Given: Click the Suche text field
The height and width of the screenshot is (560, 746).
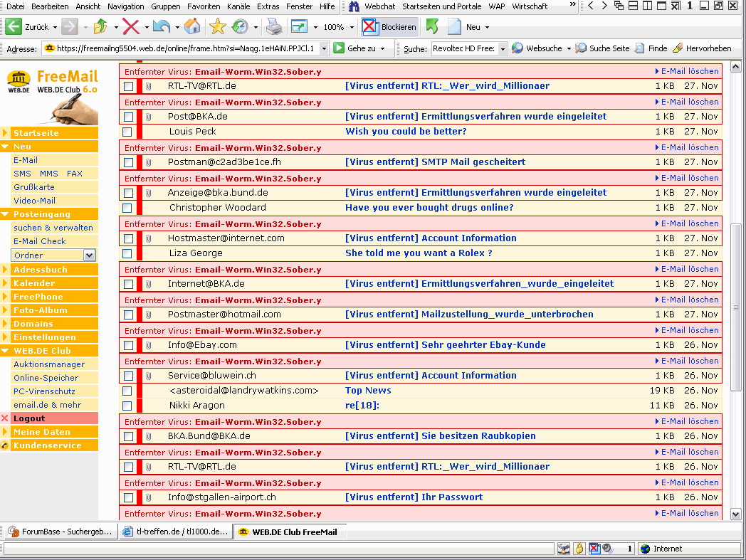Looking at the screenshot, I should pyautogui.click(x=464, y=48).
